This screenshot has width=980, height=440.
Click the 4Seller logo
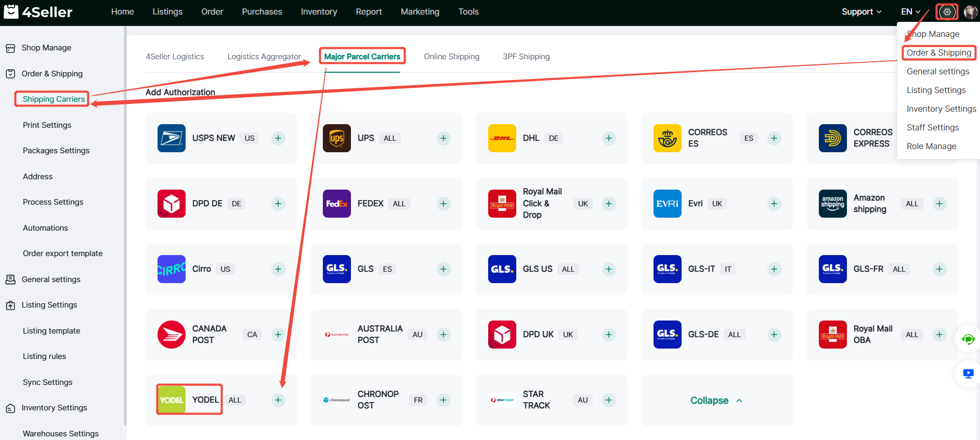38,11
